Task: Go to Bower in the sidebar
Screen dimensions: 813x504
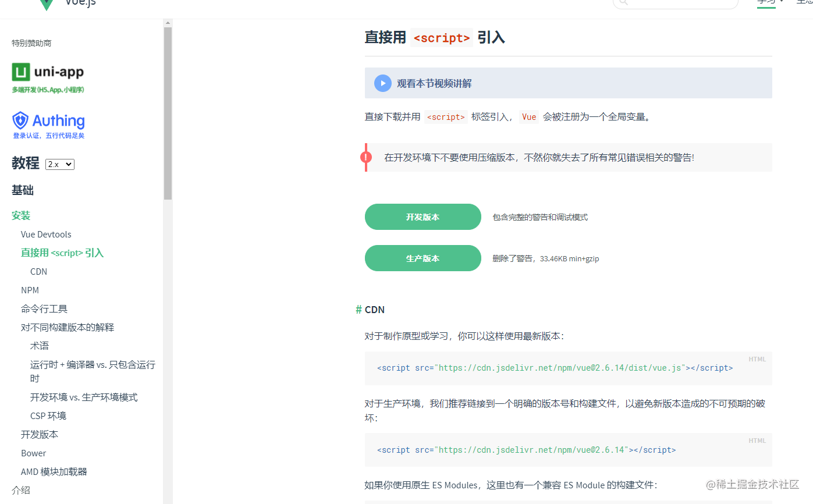Action: click(33, 453)
